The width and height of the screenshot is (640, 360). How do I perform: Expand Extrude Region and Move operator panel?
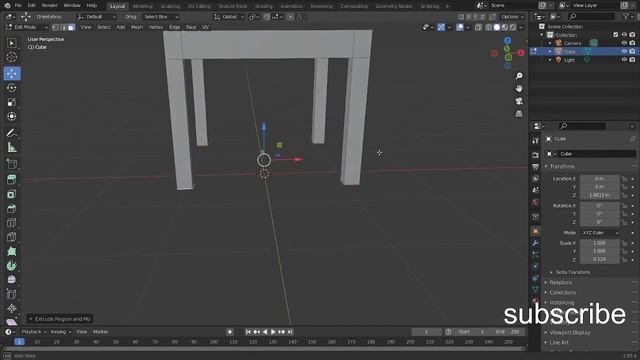[60, 319]
